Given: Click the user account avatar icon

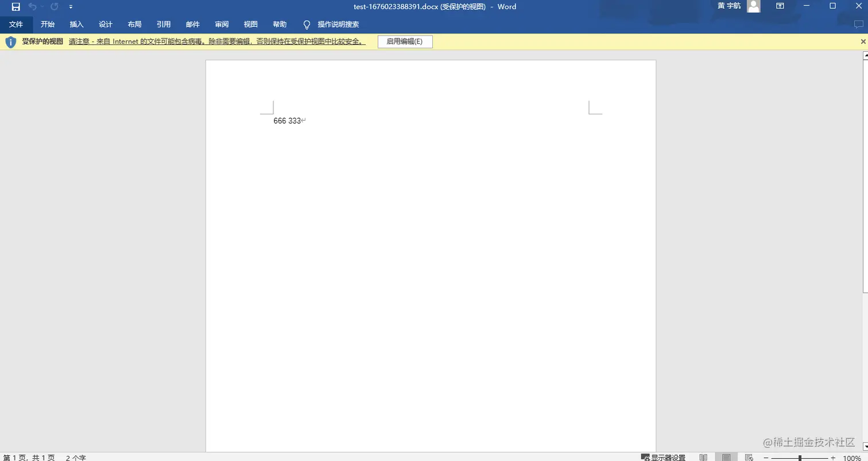Looking at the screenshot, I should pos(754,6).
